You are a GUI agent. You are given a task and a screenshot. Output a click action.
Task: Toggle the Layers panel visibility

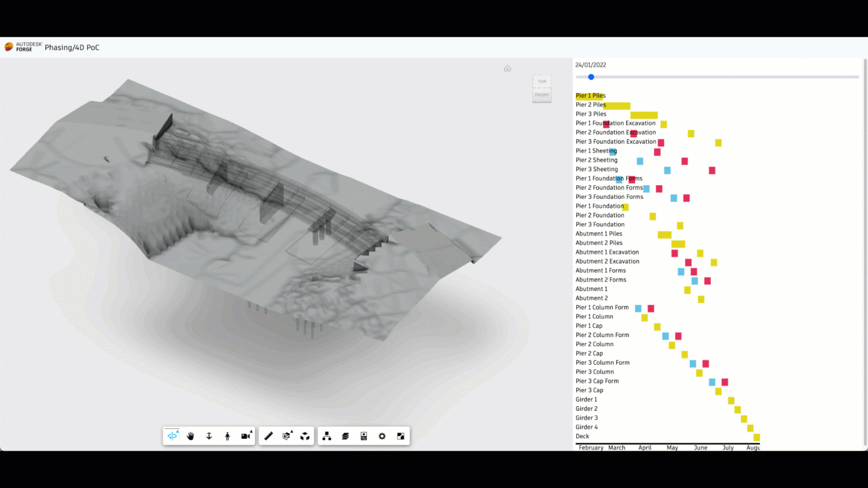[345, 436]
